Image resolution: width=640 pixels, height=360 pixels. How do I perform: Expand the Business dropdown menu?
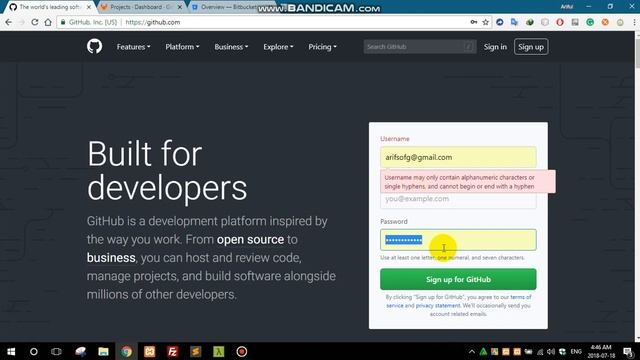pos(231,47)
